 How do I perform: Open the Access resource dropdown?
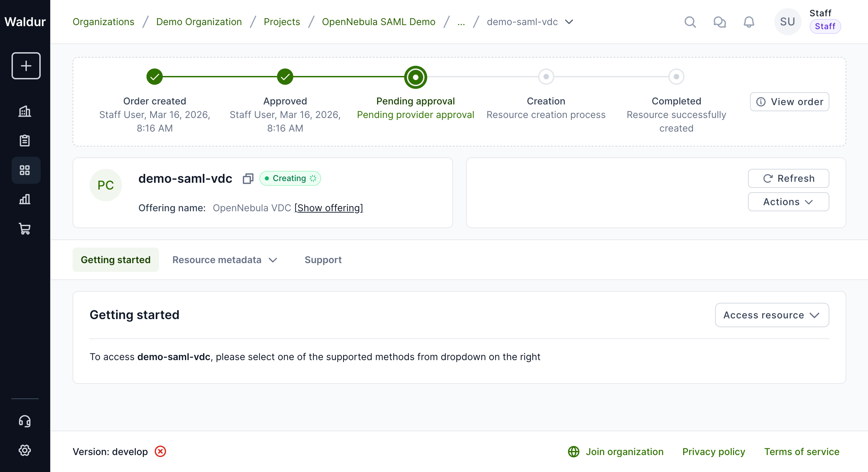point(772,315)
